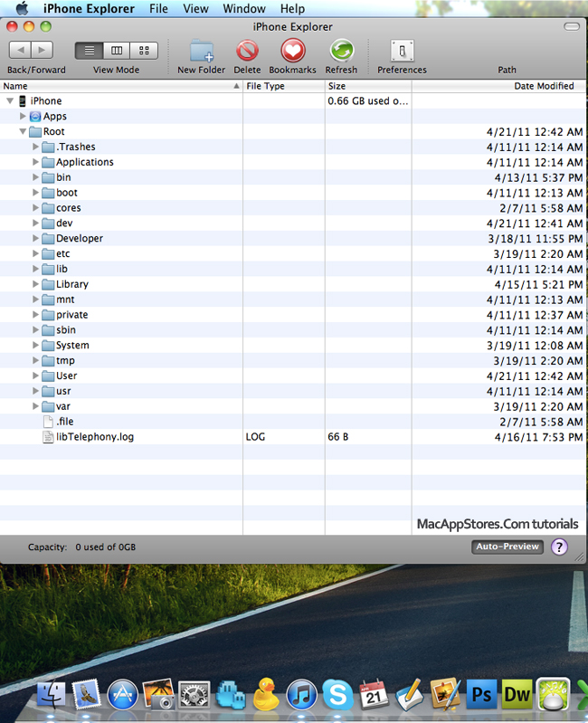Sort by the Size column header
The image size is (588, 723).
(368, 86)
